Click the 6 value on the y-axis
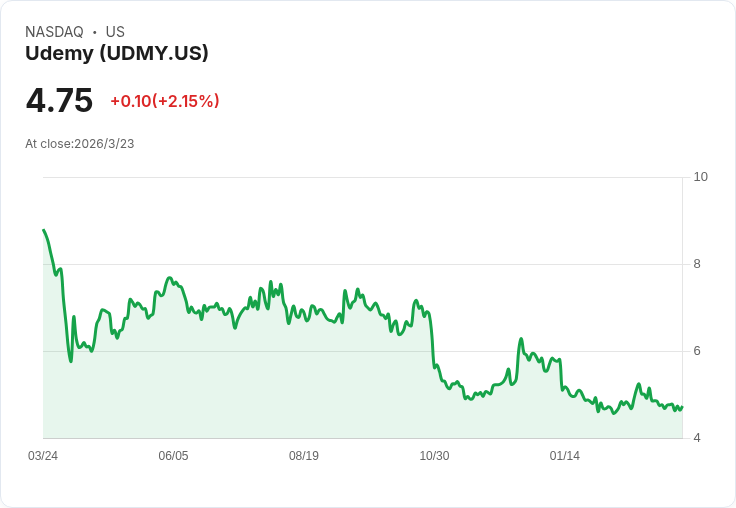The width and height of the screenshot is (736, 508). point(697,351)
